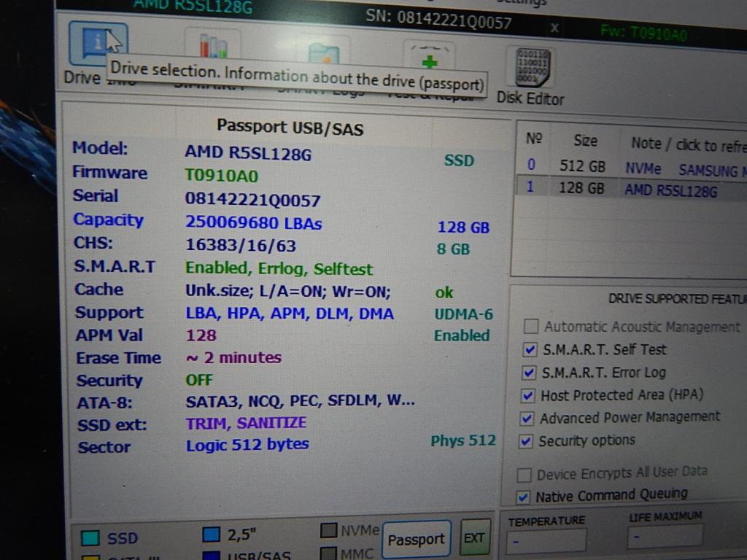Screen dimensions: 747x560
Task: Click the firmware value T0910A0
Action: [222, 176]
